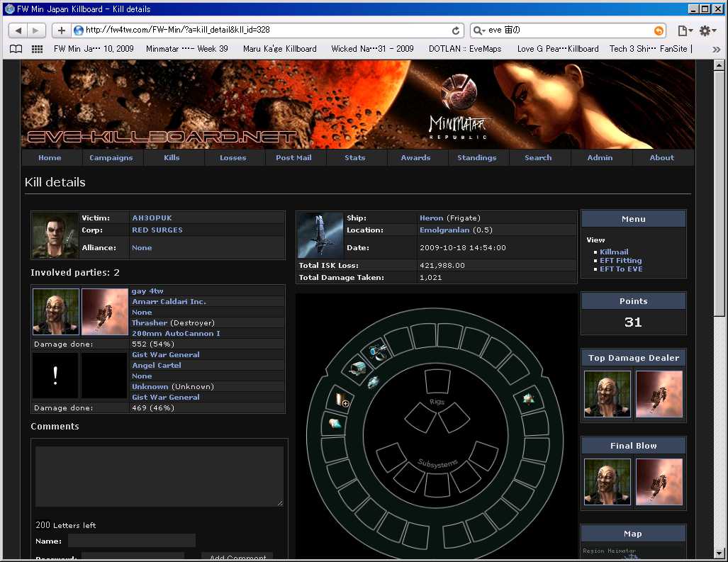Screen dimensions: 728x562
Task: Open the Thrasher ship link
Action: [150, 323]
